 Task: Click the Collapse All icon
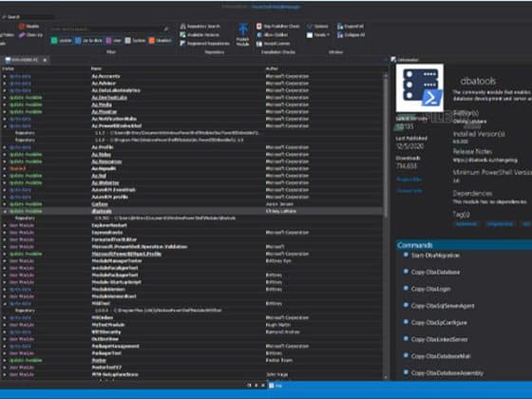pos(340,35)
